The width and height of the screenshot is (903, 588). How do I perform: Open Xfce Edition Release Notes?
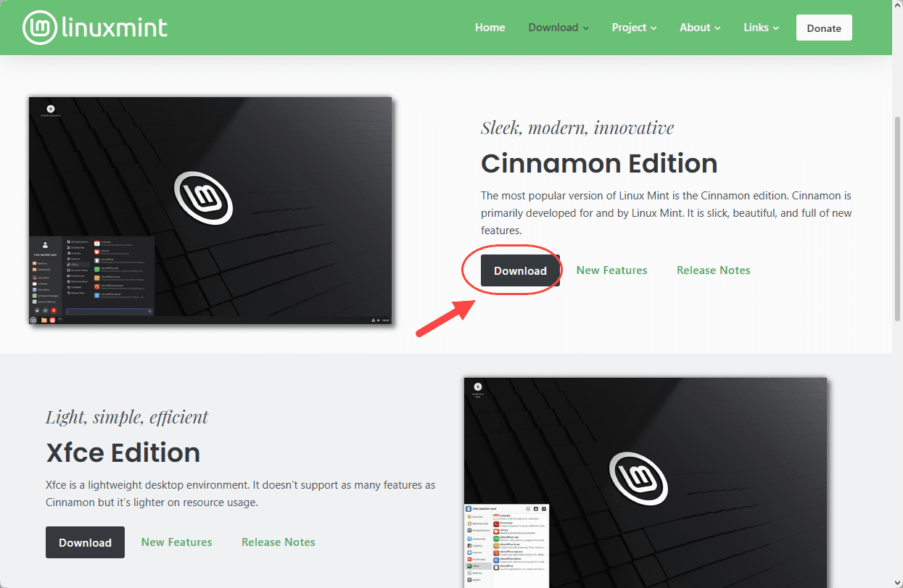click(x=278, y=542)
